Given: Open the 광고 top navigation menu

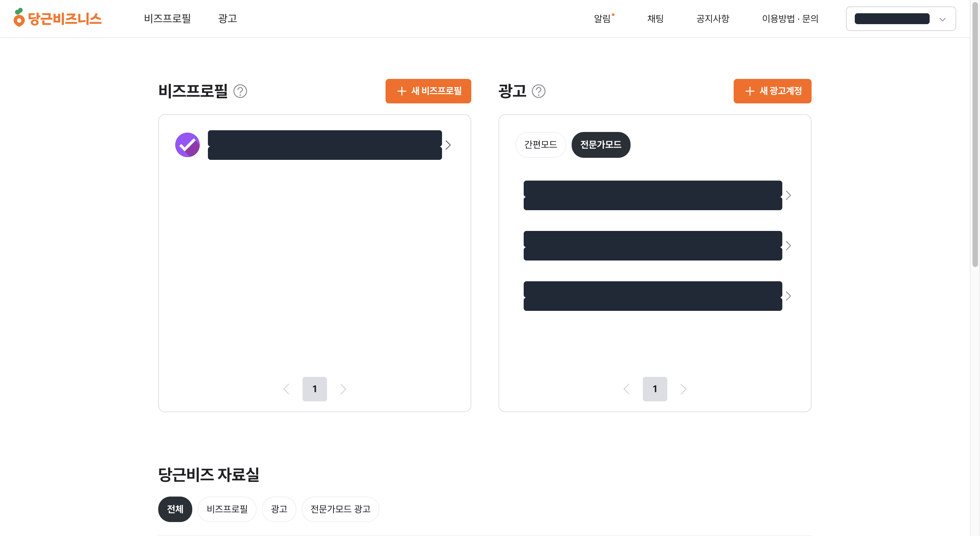Looking at the screenshot, I should 228,18.
